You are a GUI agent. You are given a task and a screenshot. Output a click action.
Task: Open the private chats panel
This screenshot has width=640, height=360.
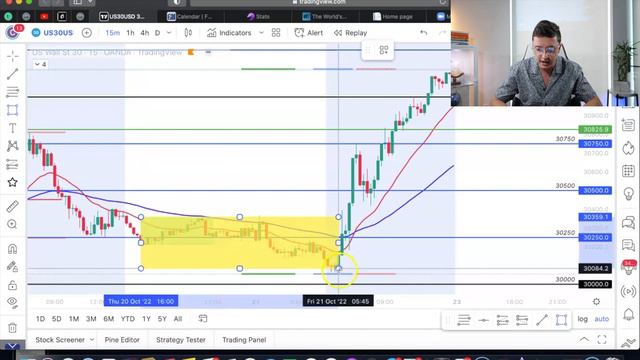[x=628, y=245]
